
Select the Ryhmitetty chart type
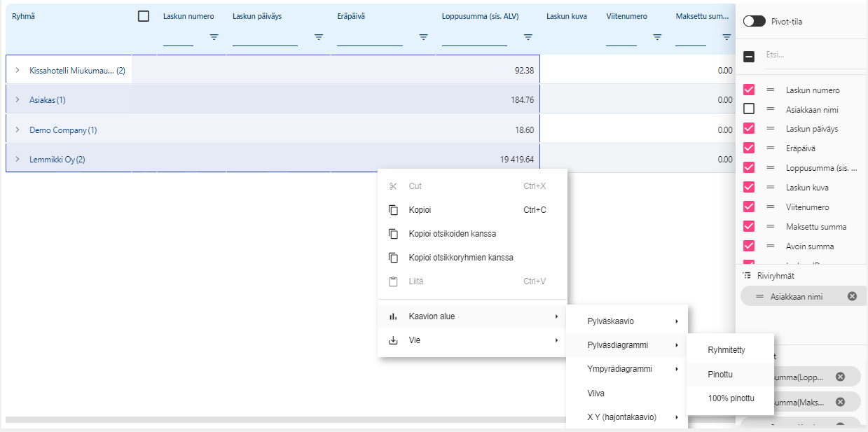(730, 350)
